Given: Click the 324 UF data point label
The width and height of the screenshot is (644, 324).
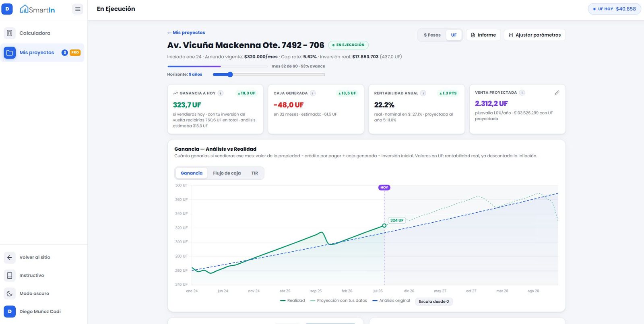Looking at the screenshot, I should point(397,220).
